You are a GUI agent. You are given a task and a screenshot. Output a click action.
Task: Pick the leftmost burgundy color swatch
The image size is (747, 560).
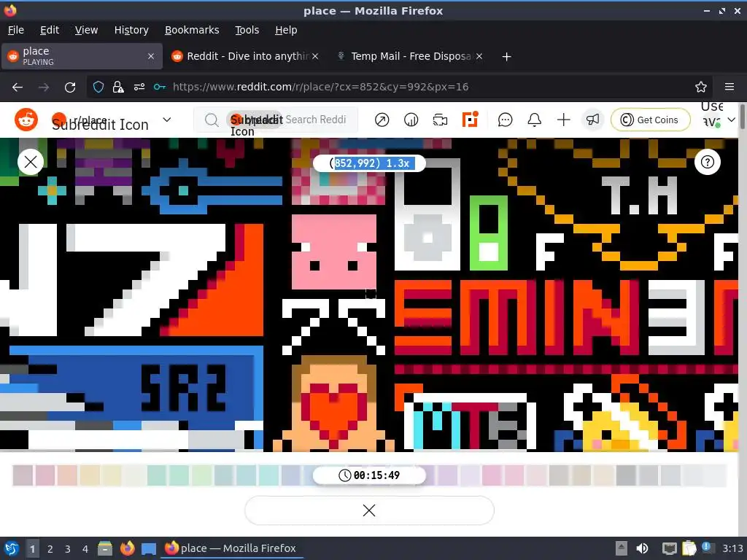click(x=23, y=475)
